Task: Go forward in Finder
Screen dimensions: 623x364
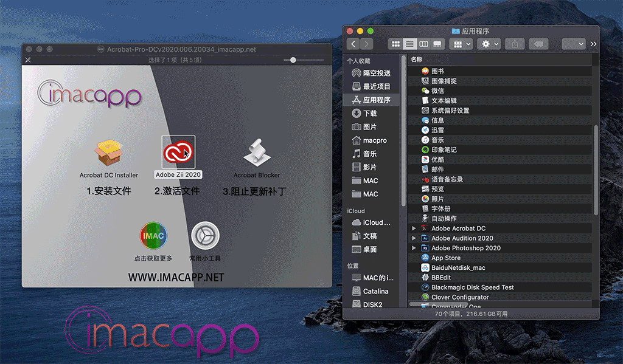Action: click(367, 44)
